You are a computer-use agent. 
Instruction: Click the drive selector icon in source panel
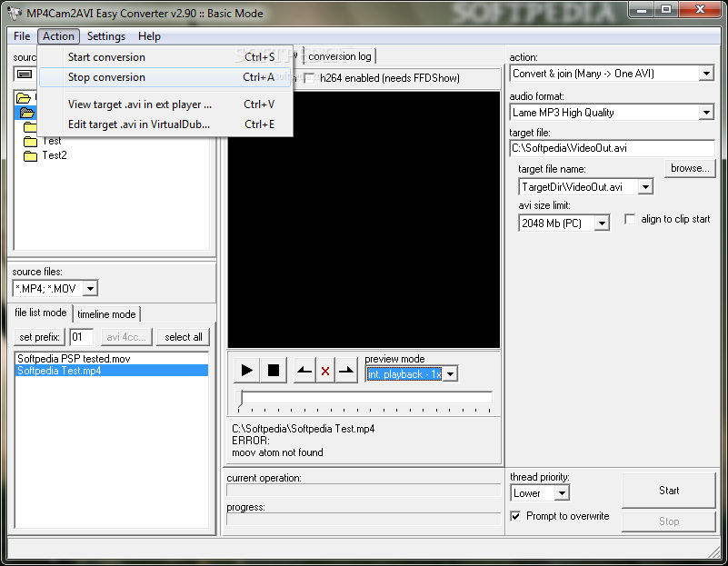pyautogui.click(x=25, y=74)
